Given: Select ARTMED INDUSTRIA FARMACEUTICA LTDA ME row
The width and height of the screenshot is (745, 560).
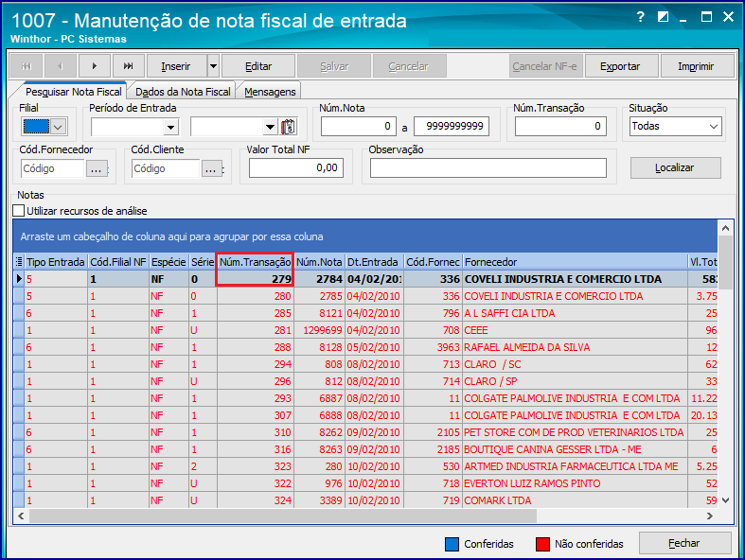Looking at the screenshot, I should point(365,466).
